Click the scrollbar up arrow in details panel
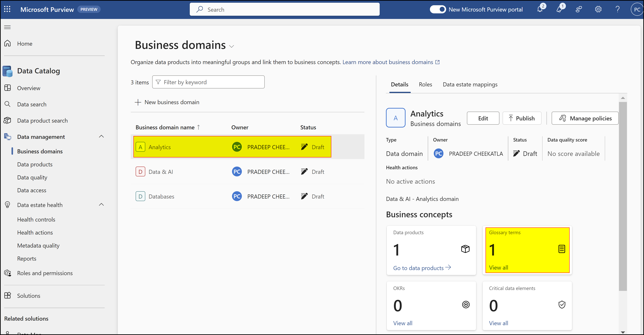 623,98
